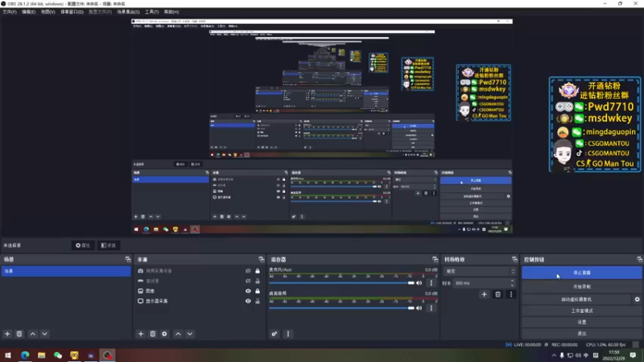Open Mic/Aux channel three-dot options
The height and width of the screenshot is (362, 644).
coord(431,283)
